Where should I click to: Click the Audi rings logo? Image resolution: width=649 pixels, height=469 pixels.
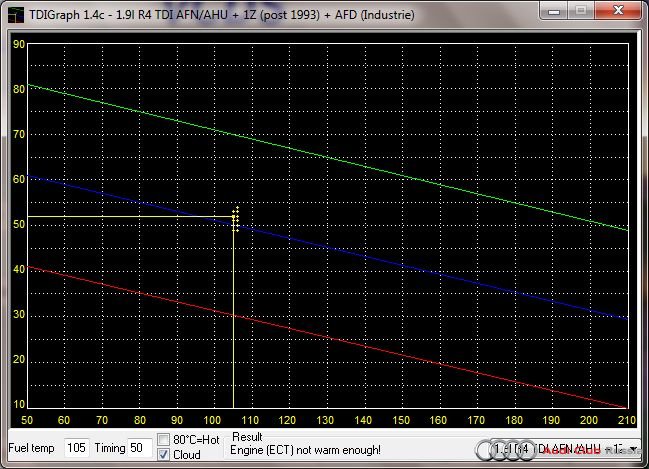pyautogui.click(x=506, y=450)
